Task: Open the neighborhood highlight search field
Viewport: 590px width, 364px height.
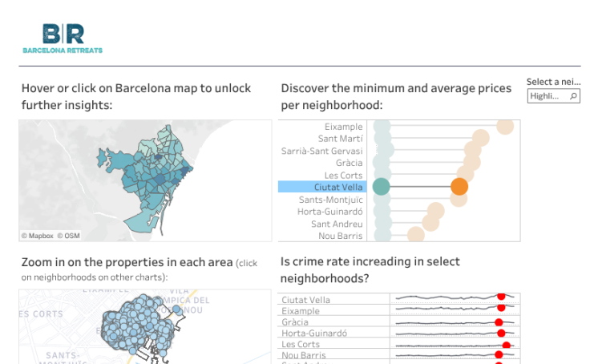Action: pos(548,96)
